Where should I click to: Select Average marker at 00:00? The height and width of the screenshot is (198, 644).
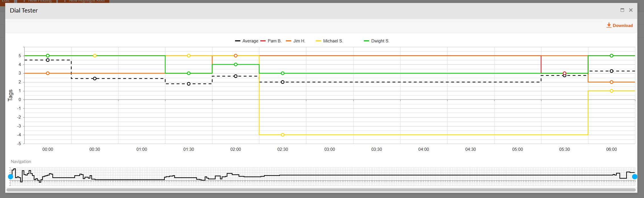[48, 60]
